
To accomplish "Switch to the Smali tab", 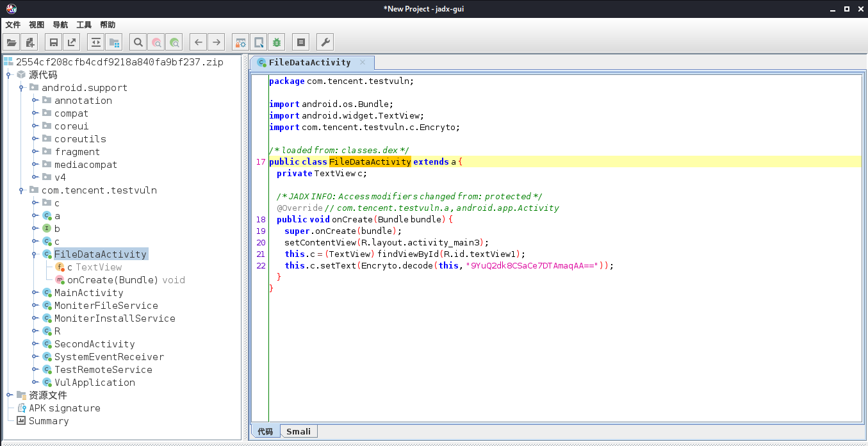I will click(x=298, y=431).
